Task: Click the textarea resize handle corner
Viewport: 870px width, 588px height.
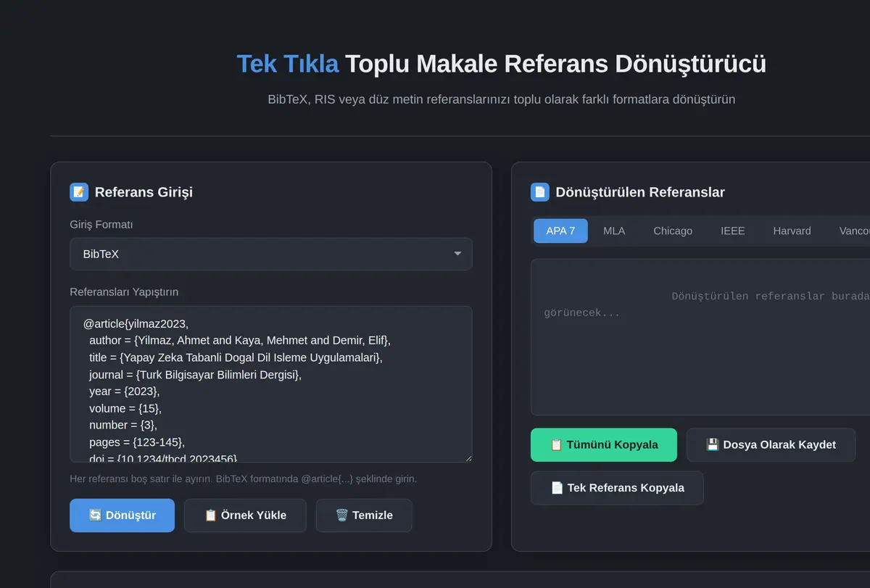Action: click(468, 457)
